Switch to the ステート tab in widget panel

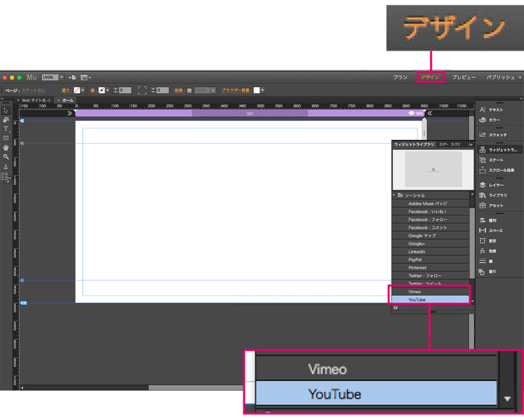[x=444, y=145]
